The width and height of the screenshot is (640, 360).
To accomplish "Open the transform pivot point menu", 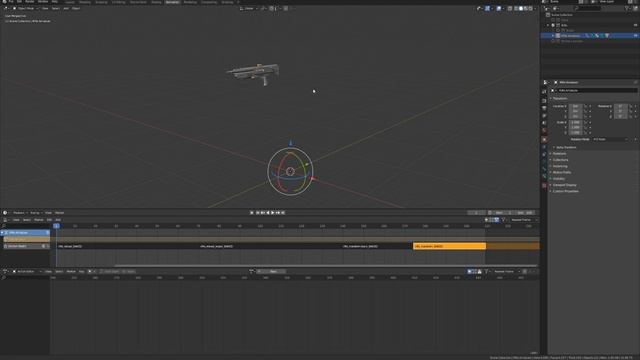I will tap(264, 8).
